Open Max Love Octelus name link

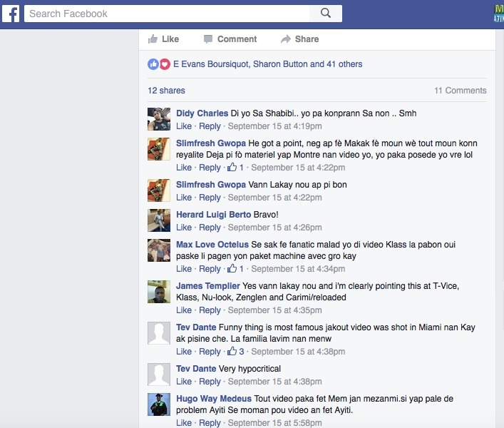click(x=212, y=245)
